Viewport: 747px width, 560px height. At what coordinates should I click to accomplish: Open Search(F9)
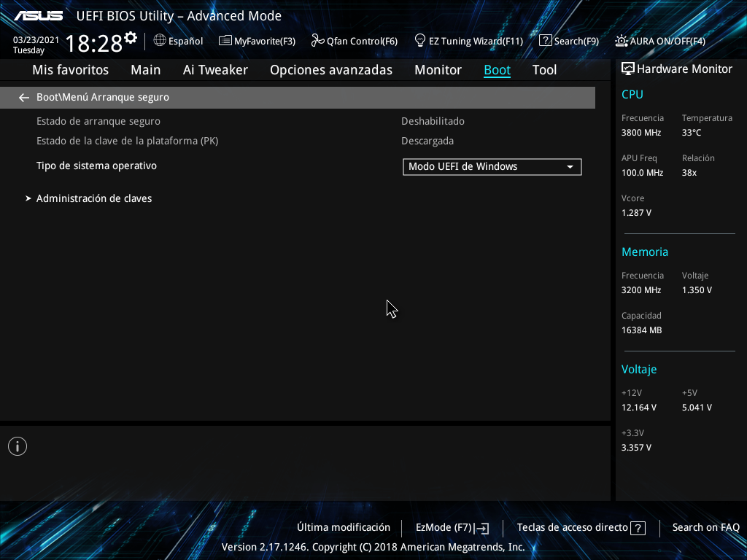click(x=569, y=41)
